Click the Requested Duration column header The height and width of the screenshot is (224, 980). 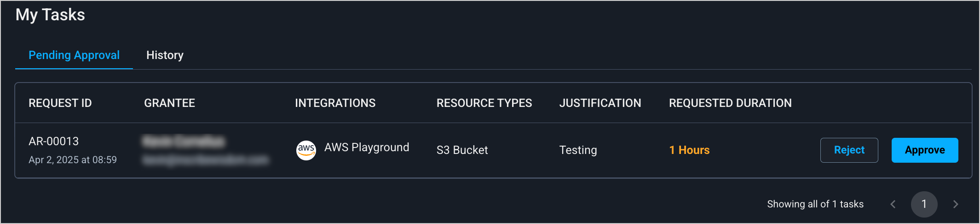click(x=730, y=103)
